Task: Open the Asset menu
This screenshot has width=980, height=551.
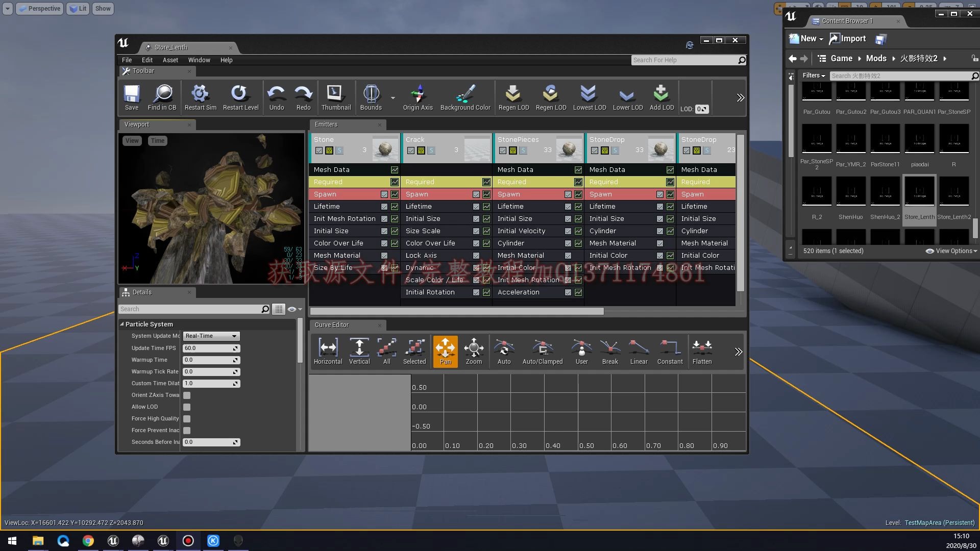Action: point(170,60)
